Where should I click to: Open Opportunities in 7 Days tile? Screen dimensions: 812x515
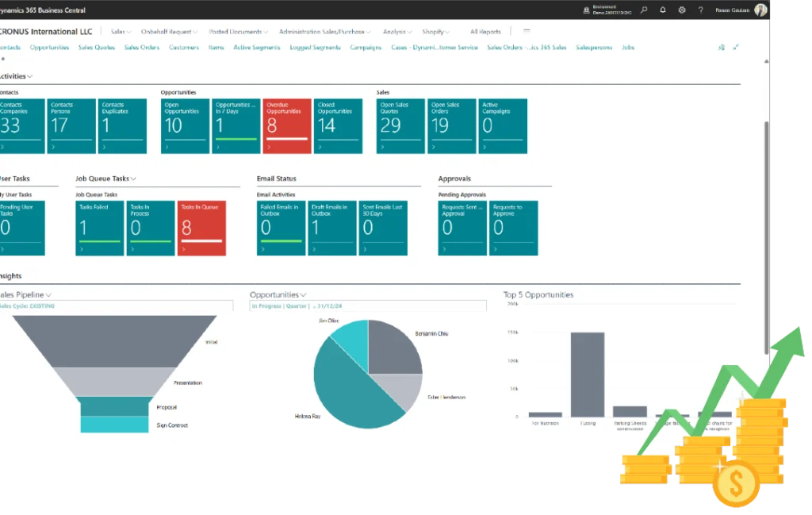236,126
